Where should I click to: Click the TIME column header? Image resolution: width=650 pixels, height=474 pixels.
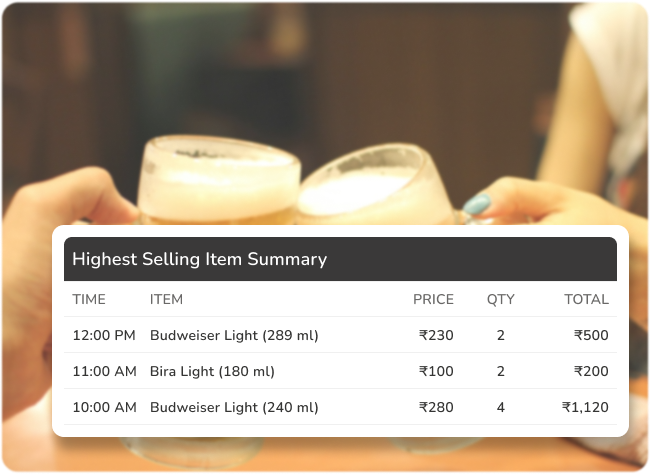(89, 299)
